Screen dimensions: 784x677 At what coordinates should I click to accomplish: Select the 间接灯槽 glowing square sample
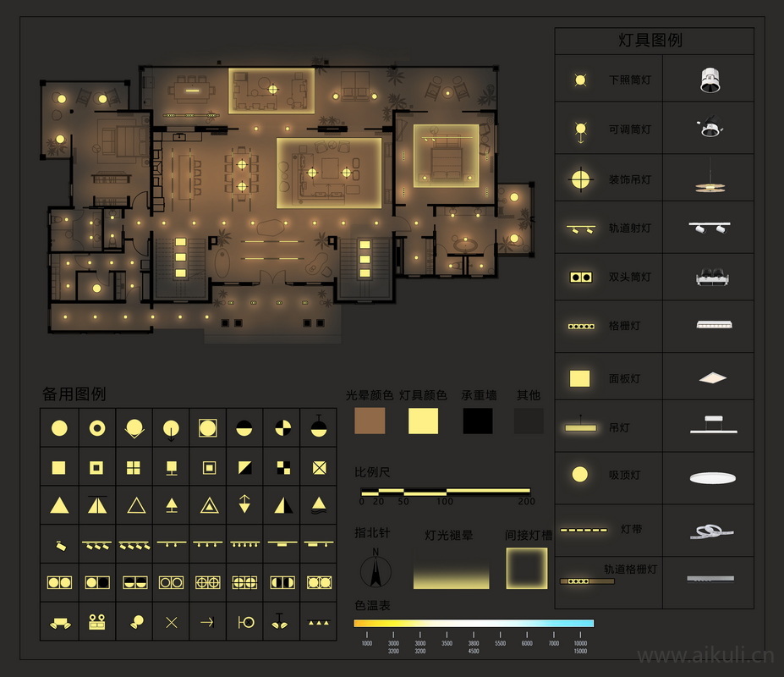527,568
